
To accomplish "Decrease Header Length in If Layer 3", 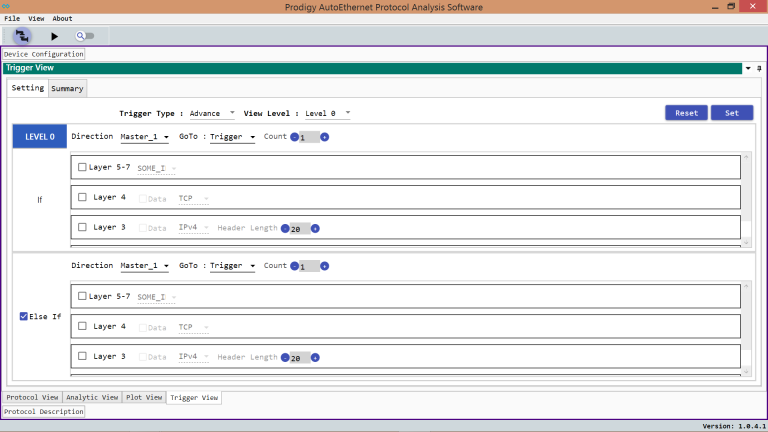I will tap(285, 229).
